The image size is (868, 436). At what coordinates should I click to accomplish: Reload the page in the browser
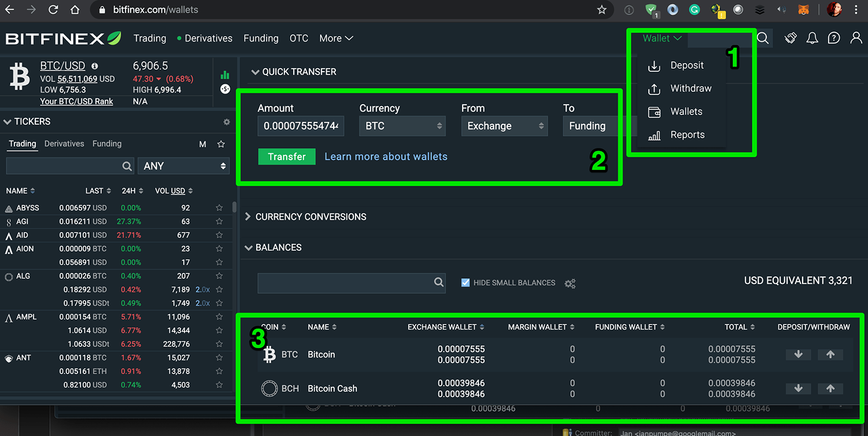(x=53, y=10)
